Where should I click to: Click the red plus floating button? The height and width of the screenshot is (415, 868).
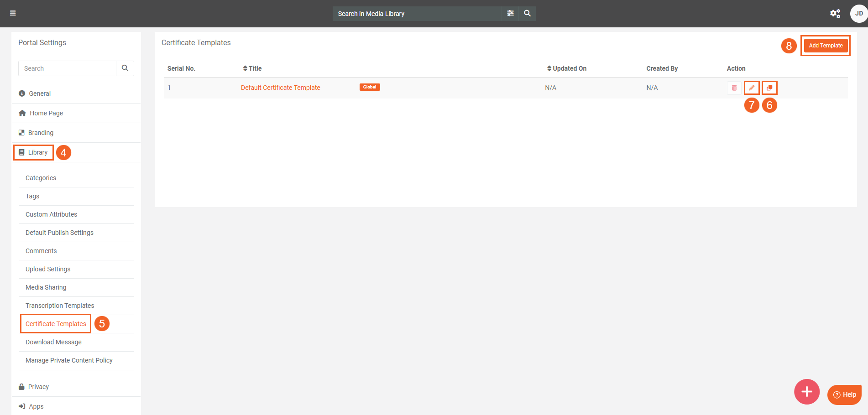[x=806, y=391]
